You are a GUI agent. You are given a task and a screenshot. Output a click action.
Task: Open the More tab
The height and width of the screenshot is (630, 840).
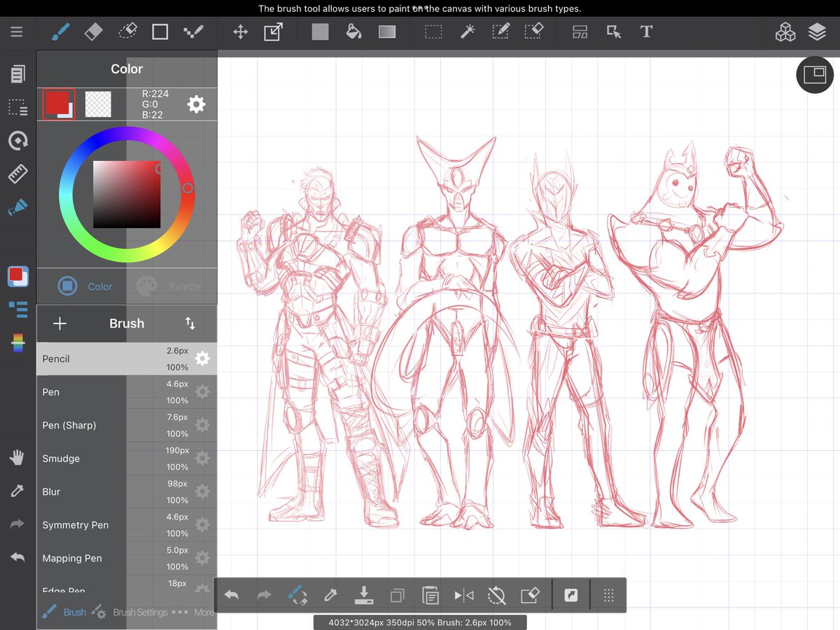click(x=193, y=612)
